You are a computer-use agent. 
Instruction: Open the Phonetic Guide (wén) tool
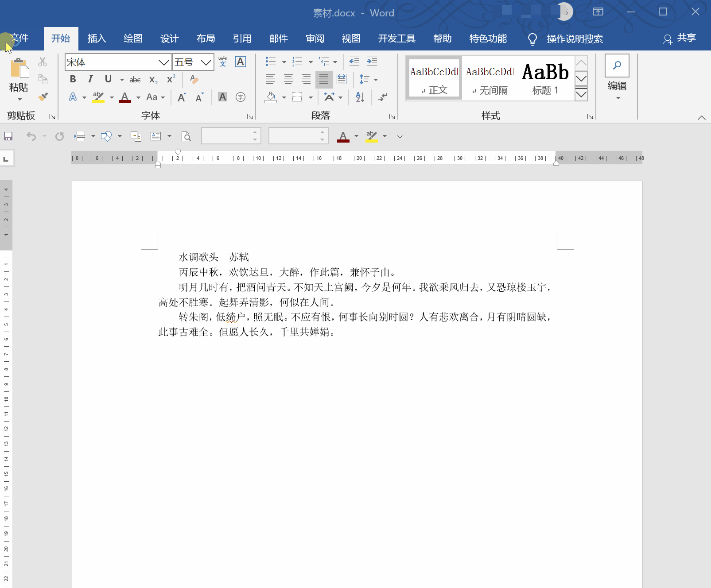click(x=223, y=62)
